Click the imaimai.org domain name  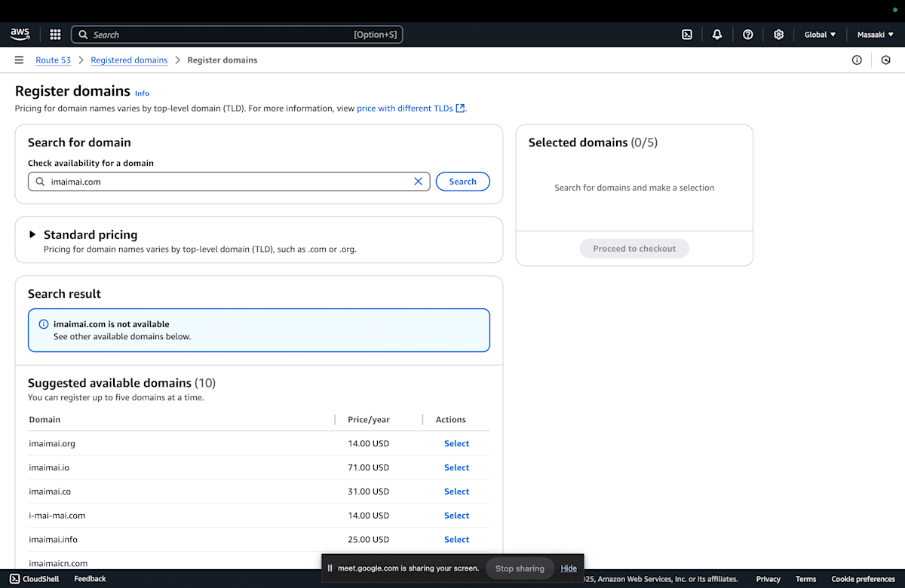point(52,443)
